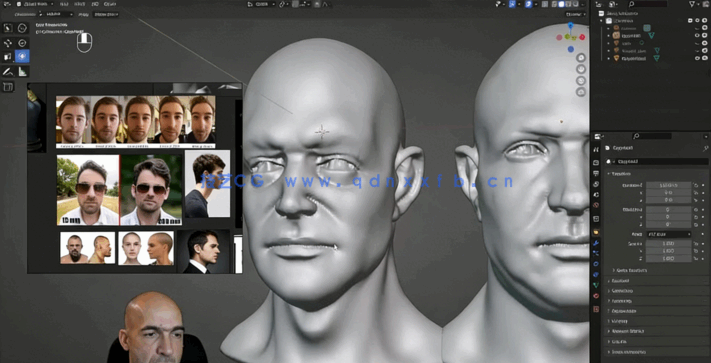Select the Measure ruler tool in left toolbar
Screen dimensions: 711x363
[22, 71]
